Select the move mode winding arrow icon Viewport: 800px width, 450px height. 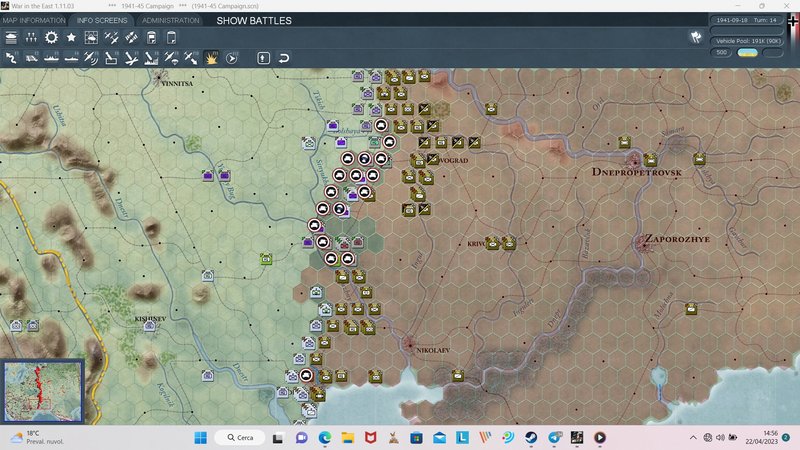point(11,58)
